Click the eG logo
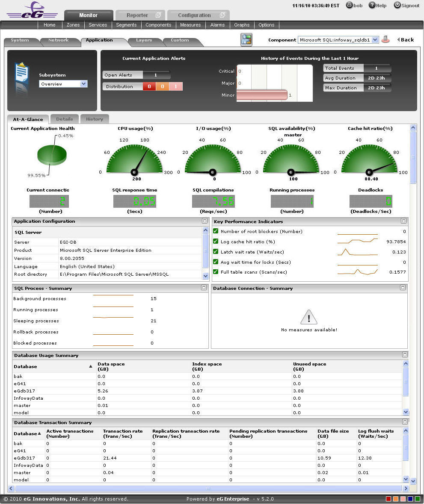 coord(32,10)
